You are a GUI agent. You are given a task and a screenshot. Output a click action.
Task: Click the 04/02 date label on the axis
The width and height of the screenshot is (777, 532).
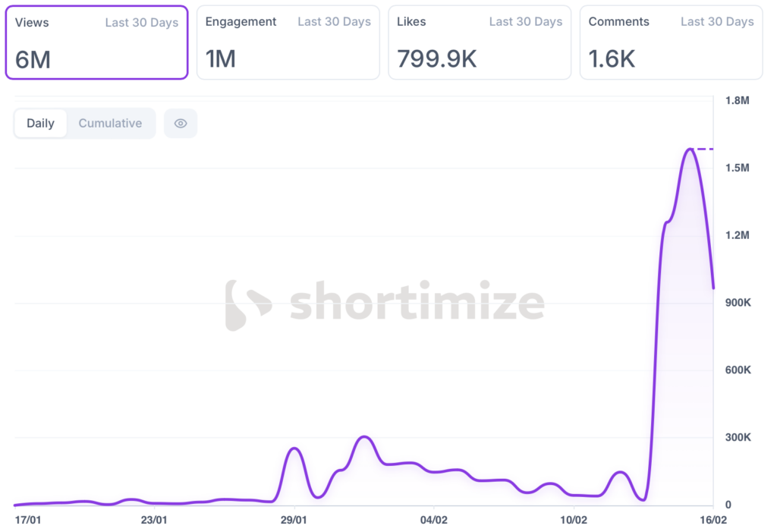click(433, 521)
